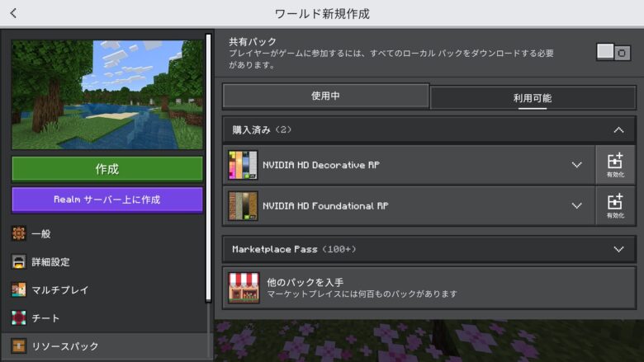Click NVIDIA HD Decorative RP pack thumbnail
Viewport: 644px width, 362px height.
coord(243,165)
